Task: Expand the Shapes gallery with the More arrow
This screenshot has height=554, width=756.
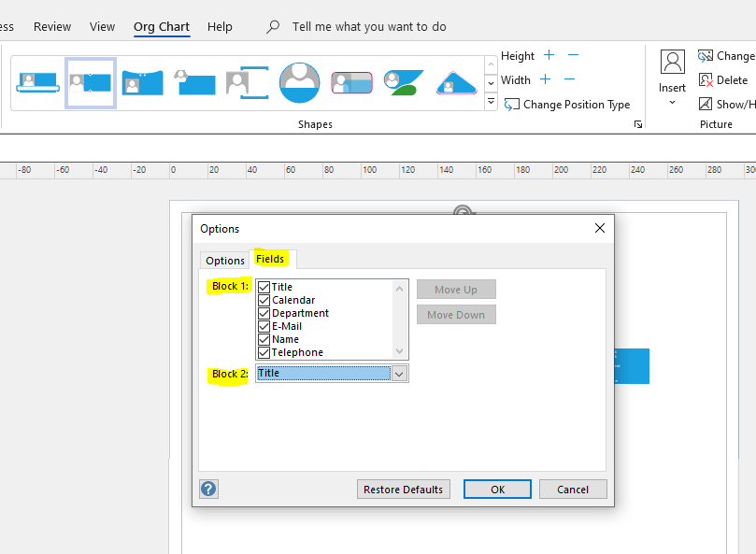Action: point(490,101)
